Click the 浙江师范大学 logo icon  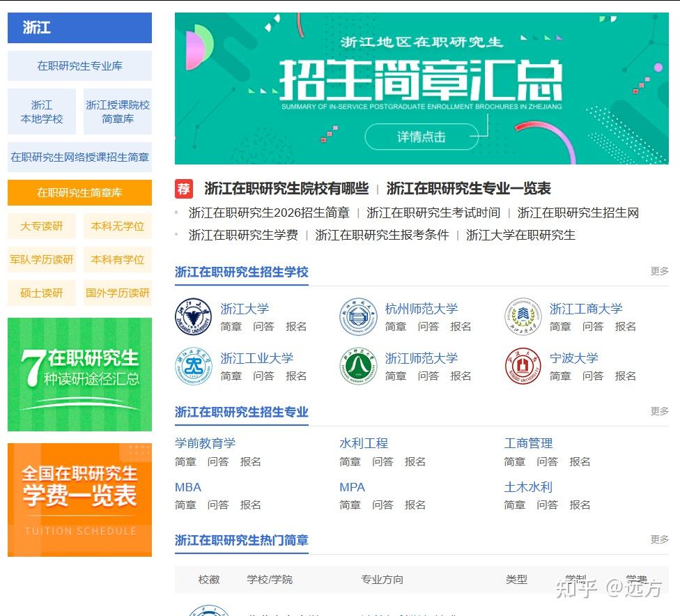(358, 366)
